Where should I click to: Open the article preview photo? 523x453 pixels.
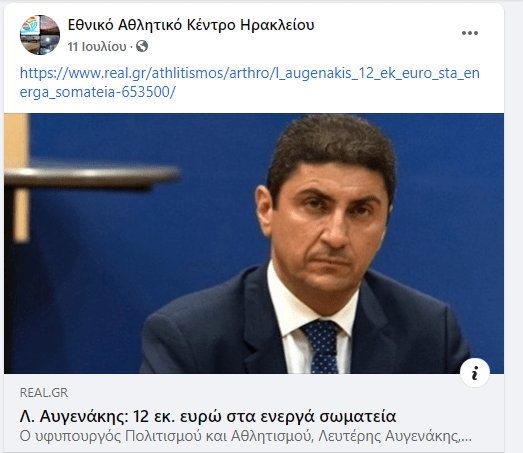pyautogui.click(x=254, y=243)
